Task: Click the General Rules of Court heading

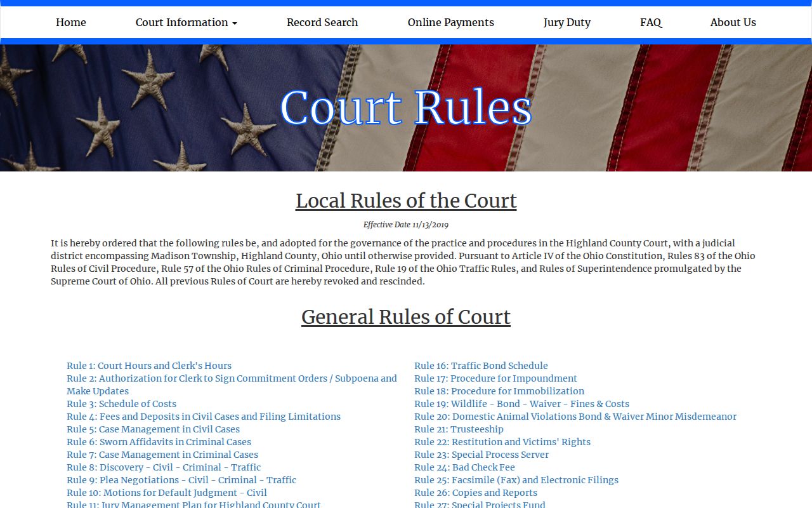Action: (406, 317)
